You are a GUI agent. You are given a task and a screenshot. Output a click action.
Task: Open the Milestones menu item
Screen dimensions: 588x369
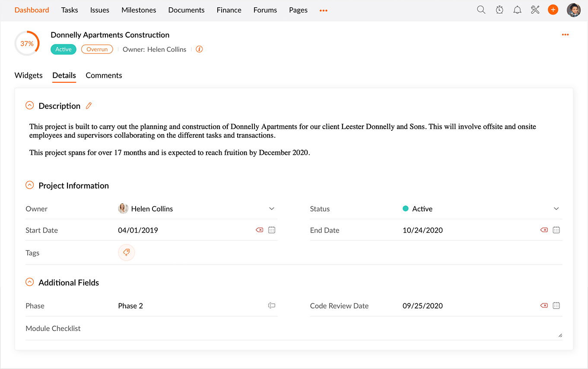click(139, 10)
